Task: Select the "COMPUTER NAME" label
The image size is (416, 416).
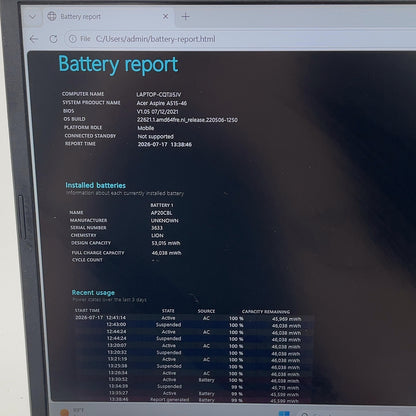Action: point(83,94)
